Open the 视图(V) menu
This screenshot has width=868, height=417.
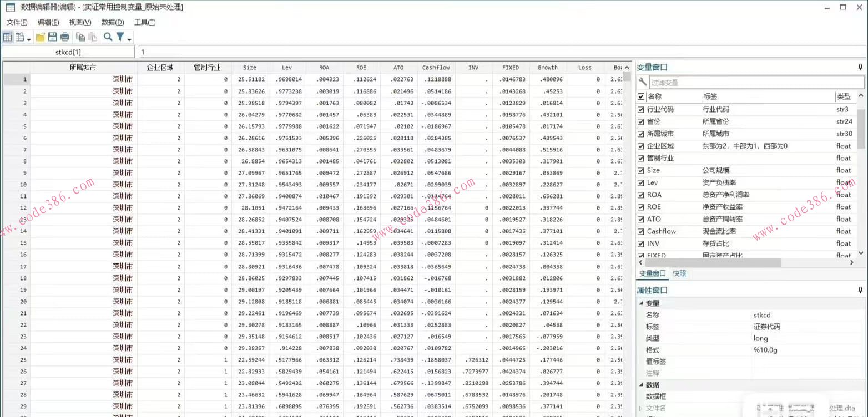(80, 22)
